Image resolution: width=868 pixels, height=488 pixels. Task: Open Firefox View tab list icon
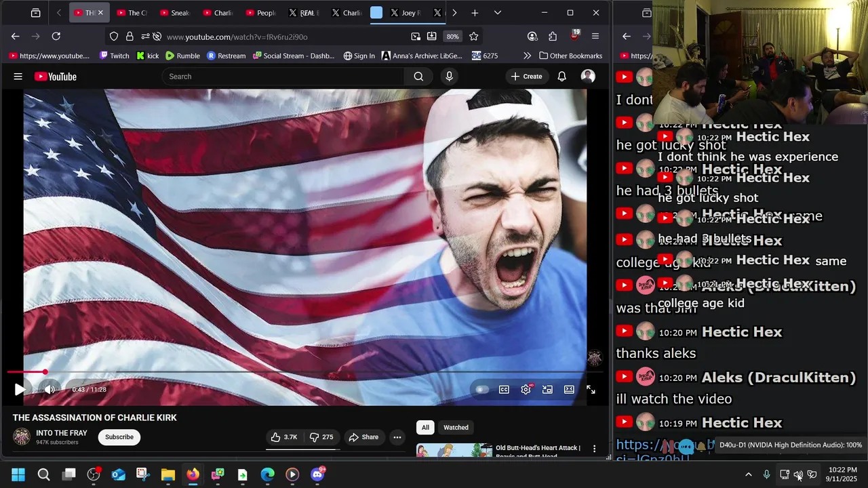coord(36,13)
